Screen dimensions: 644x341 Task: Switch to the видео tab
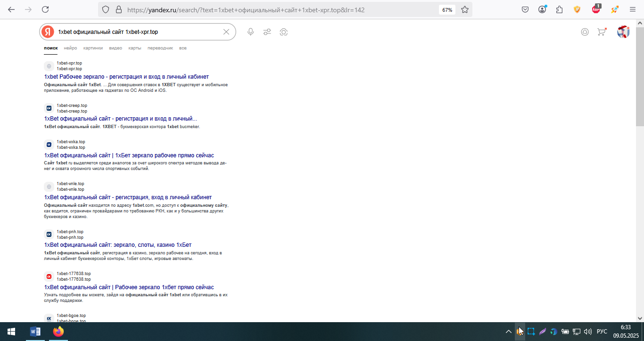pyautogui.click(x=116, y=48)
